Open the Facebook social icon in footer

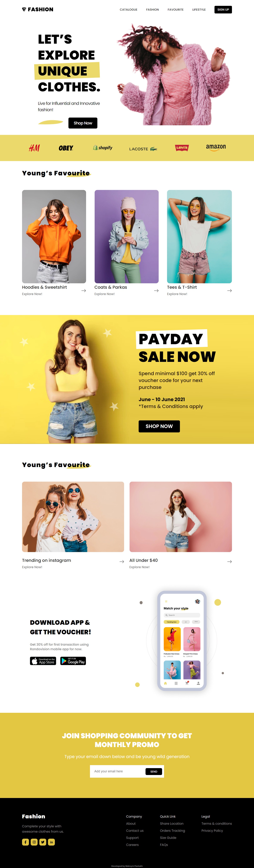click(26, 842)
